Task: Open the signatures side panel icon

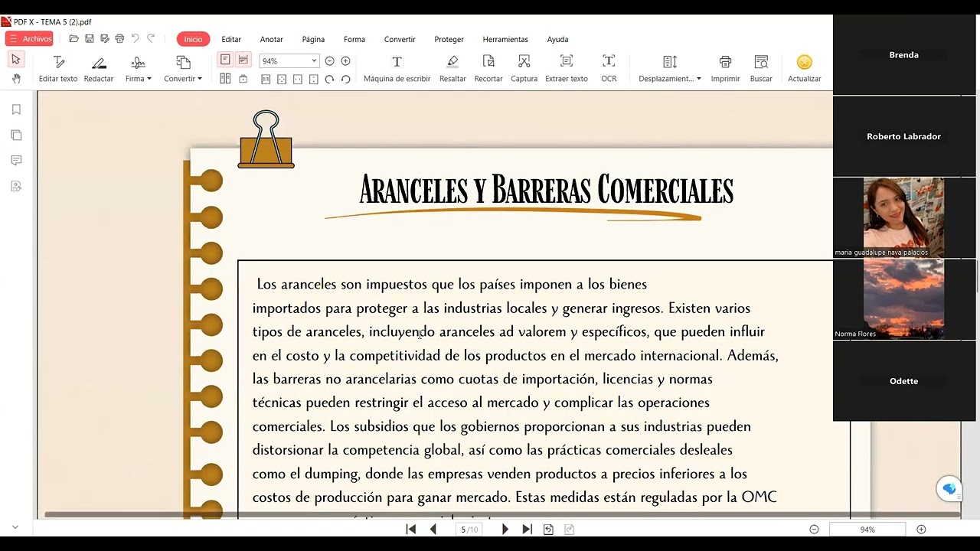Action: (x=16, y=185)
